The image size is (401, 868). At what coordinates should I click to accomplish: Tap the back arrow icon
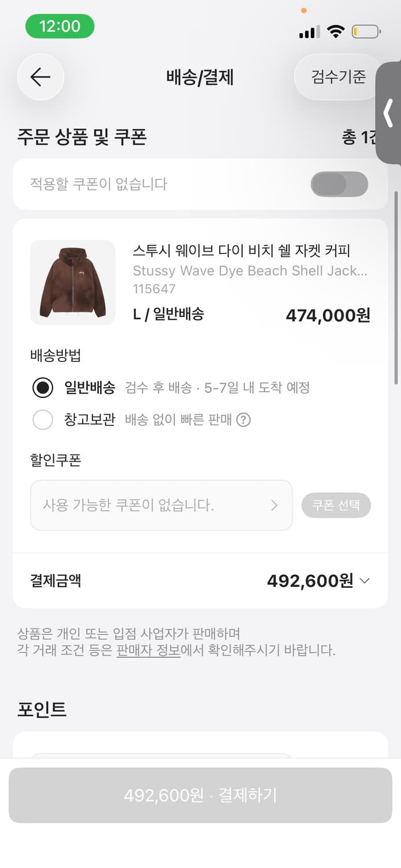(x=40, y=77)
